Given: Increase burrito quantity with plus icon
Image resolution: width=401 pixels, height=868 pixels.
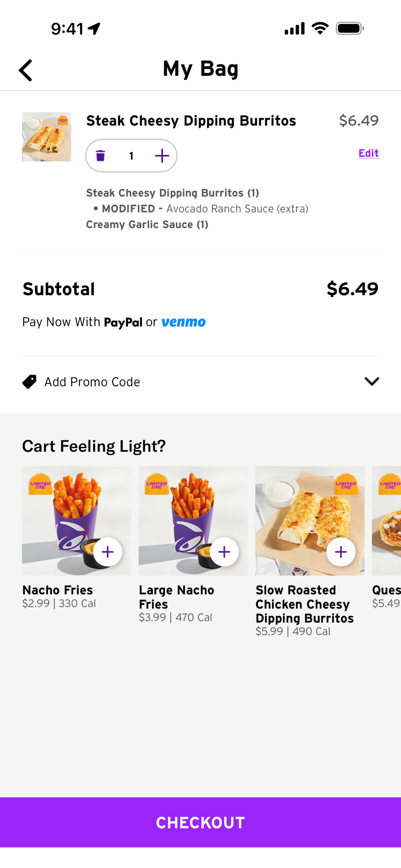Looking at the screenshot, I should tap(162, 156).
